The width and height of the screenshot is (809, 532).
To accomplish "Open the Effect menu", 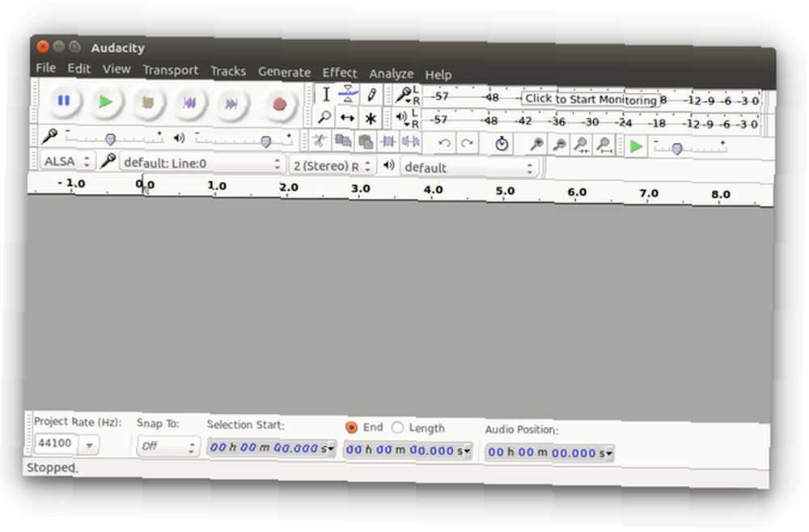I will [340, 74].
